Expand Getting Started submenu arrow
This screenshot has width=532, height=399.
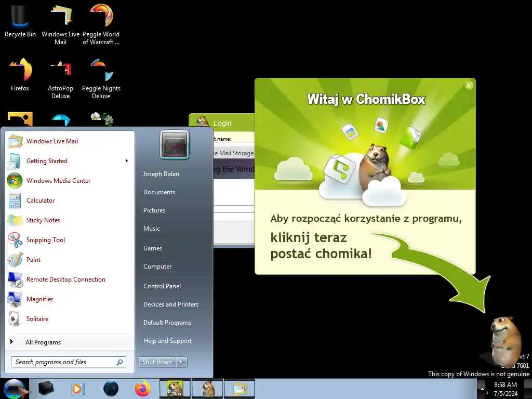[x=127, y=161]
